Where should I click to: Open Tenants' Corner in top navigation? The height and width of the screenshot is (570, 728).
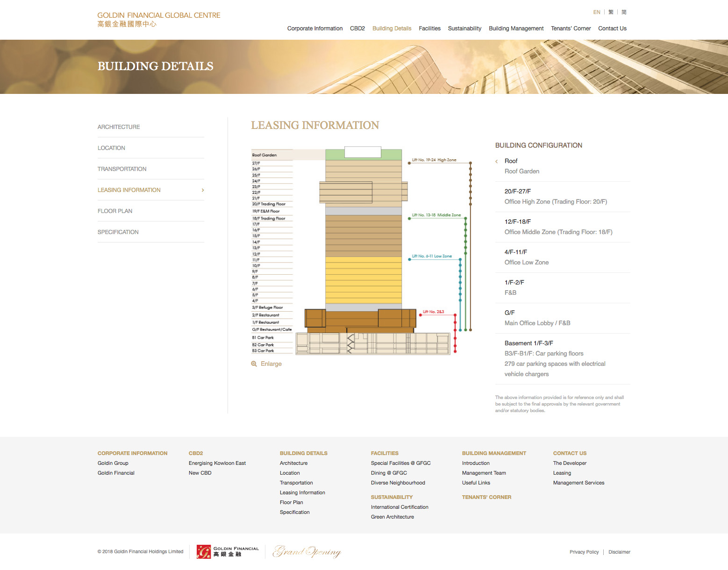[x=571, y=28]
